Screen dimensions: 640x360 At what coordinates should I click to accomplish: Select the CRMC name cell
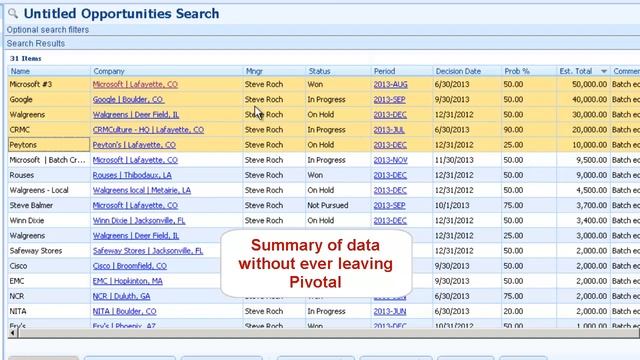(x=49, y=130)
